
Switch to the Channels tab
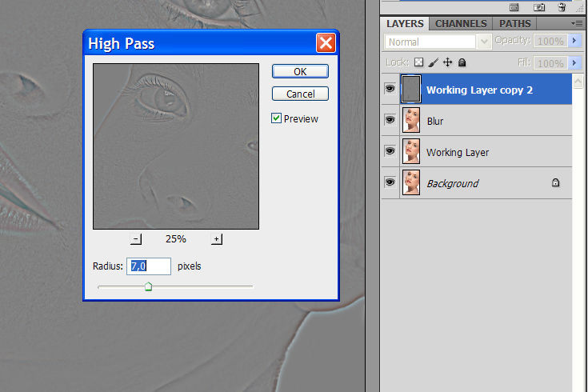pyautogui.click(x=461, y=24)
